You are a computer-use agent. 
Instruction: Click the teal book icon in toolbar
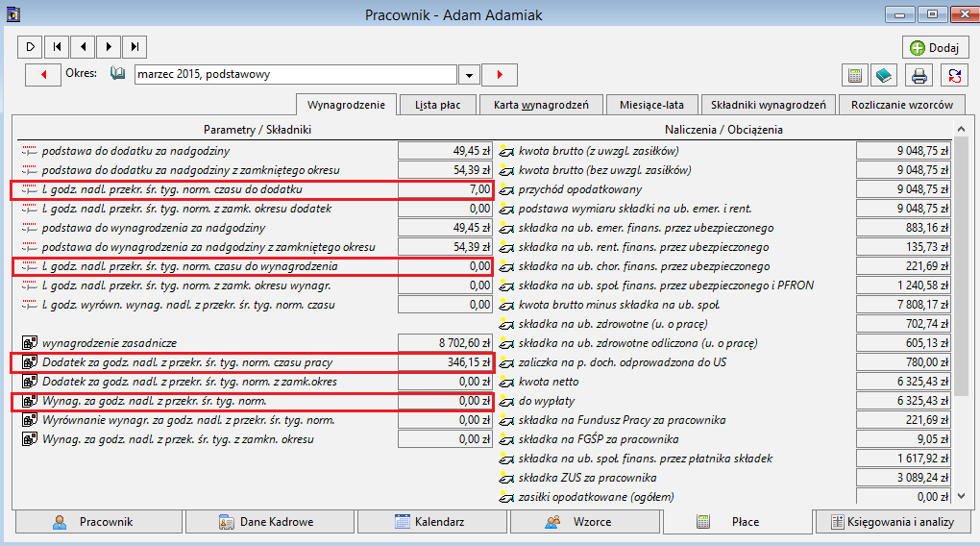tap(883, 76)
